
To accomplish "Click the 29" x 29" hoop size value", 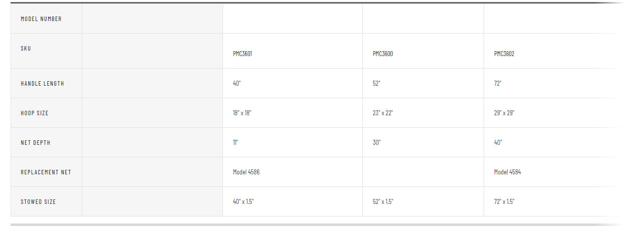I will pyautogui.click(x=504, y=113).
